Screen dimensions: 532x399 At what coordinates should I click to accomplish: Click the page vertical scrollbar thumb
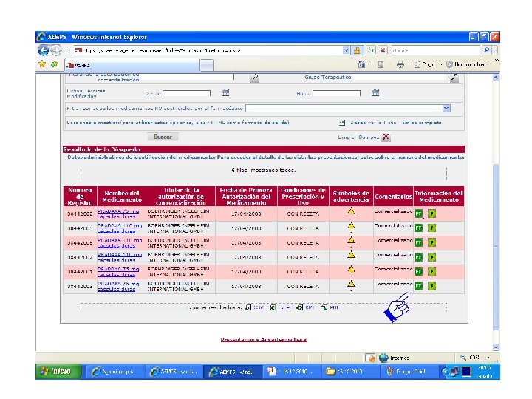[x=496, y=248]
